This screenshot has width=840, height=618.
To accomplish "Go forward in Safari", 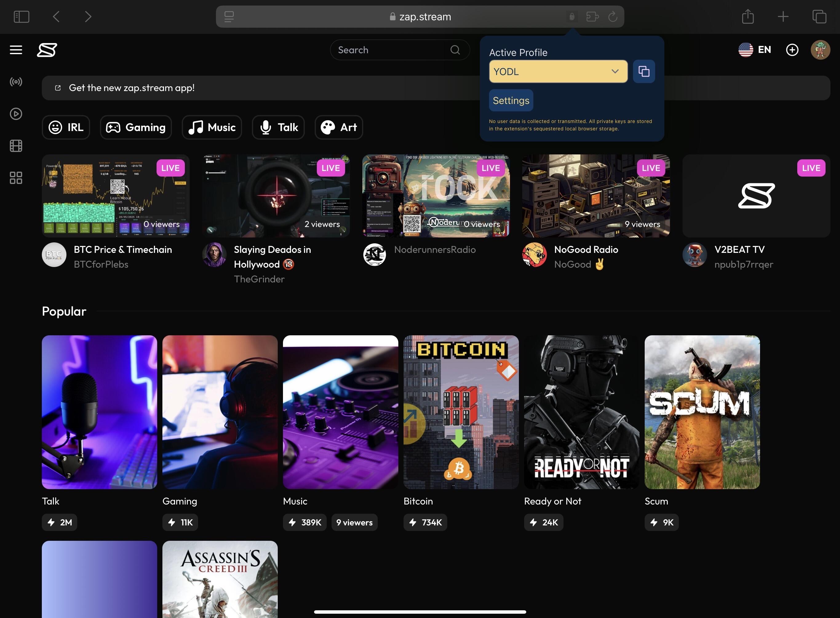I will 88,17.
